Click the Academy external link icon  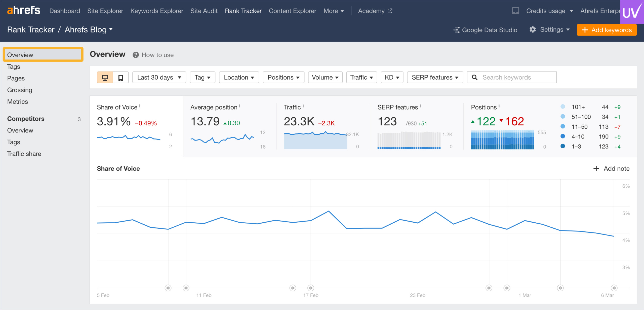(x=390, y=11)
